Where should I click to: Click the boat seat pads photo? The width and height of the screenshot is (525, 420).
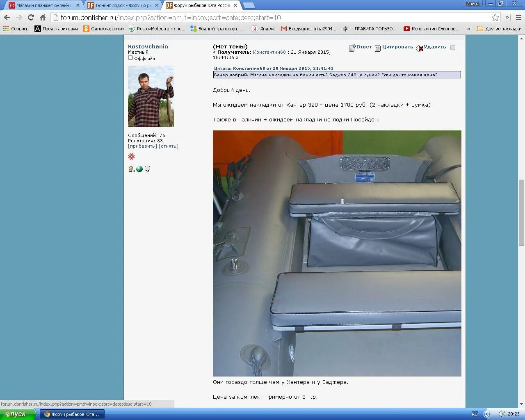point(337,253)
